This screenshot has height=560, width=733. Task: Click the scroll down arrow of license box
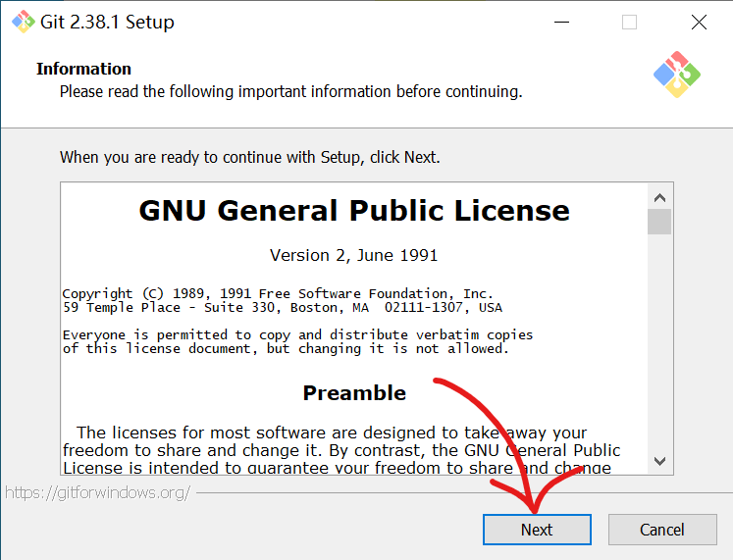click(x=659, y=461)
